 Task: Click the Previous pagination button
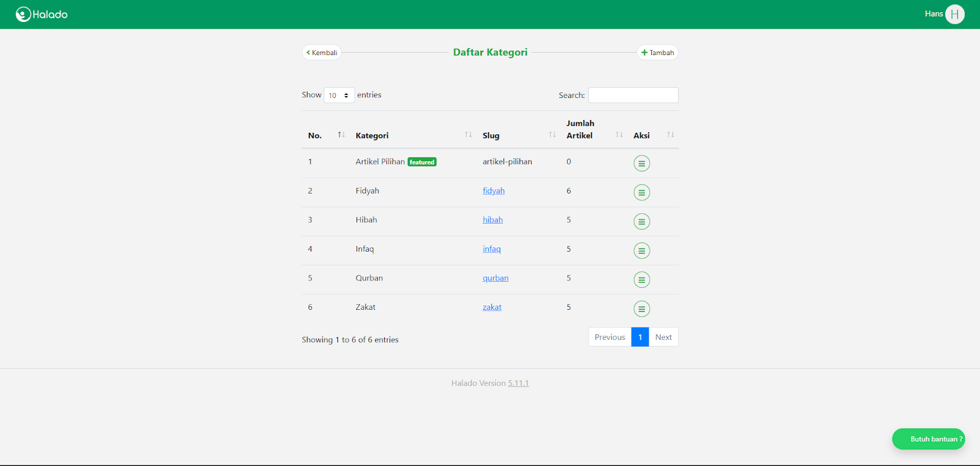click(x=609, y=337)
